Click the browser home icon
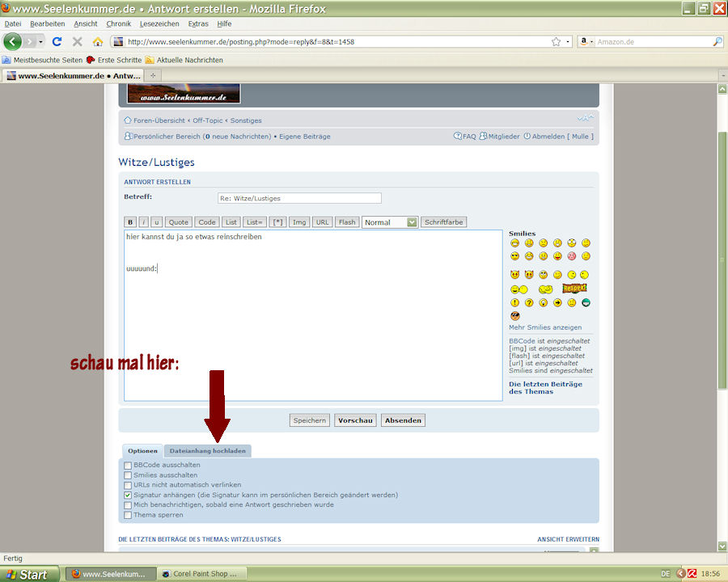This screenshot has width=728, height=582. point(98,41)
